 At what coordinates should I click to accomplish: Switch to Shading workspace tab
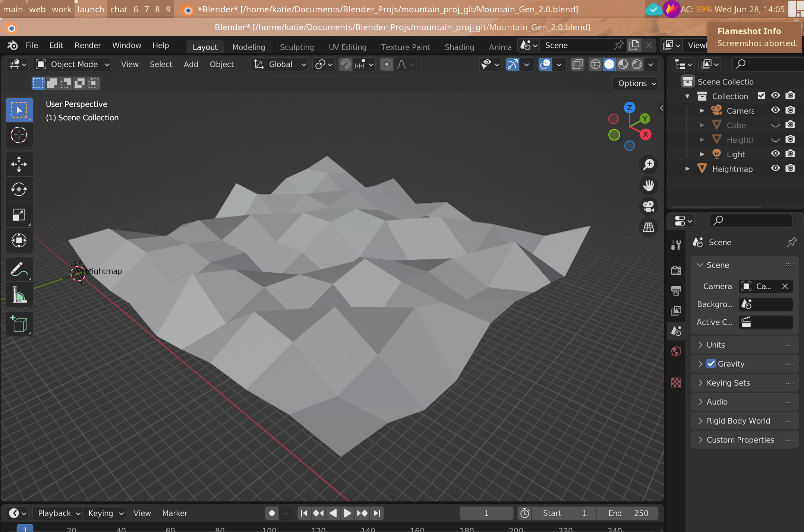click(x=460, y=45)
